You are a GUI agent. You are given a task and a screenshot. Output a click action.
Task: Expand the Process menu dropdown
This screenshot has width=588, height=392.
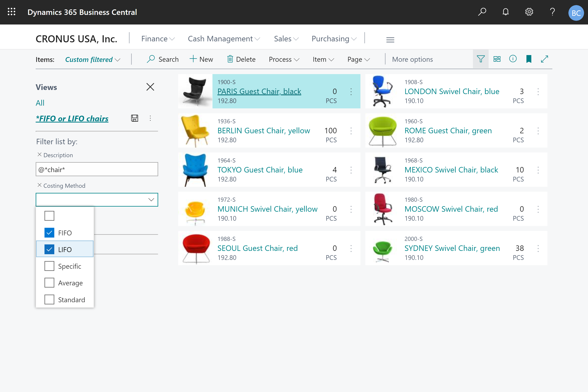283,59
